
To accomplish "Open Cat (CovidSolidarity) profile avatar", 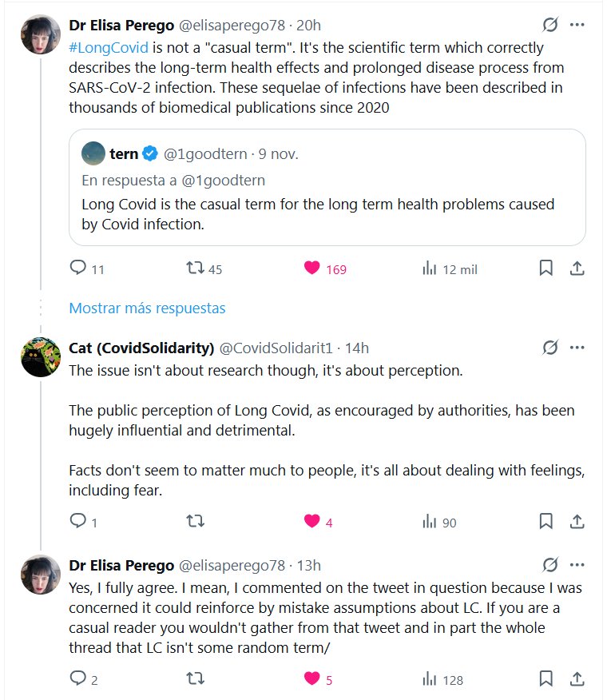I will (41, 357).
